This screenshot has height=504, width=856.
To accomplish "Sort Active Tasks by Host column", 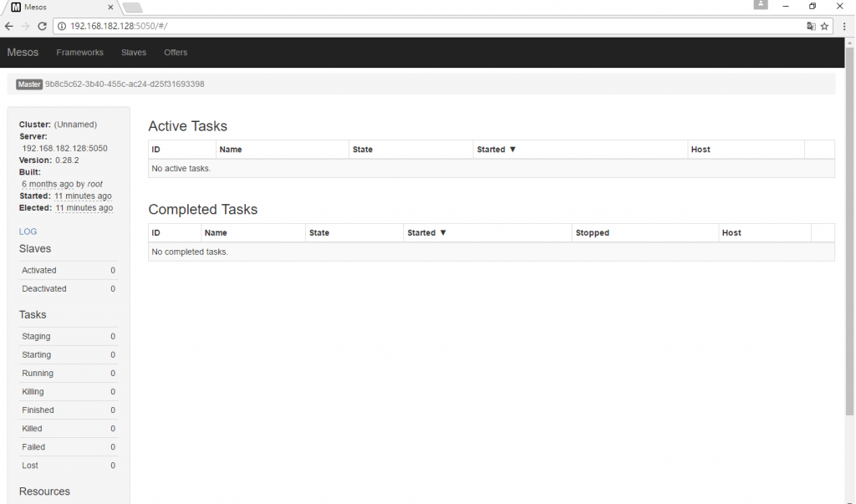I will [746, 150].
